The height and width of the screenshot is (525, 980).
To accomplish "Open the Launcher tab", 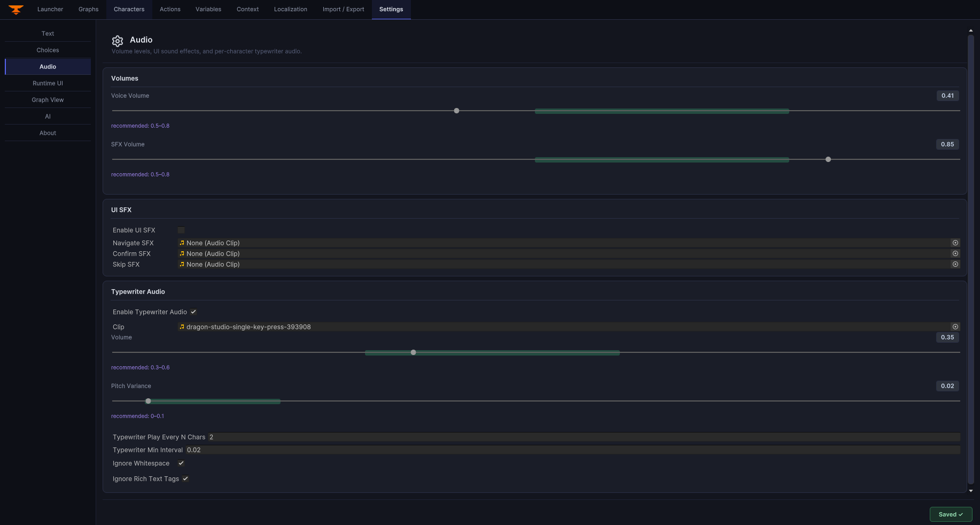I will coord(50,10).
